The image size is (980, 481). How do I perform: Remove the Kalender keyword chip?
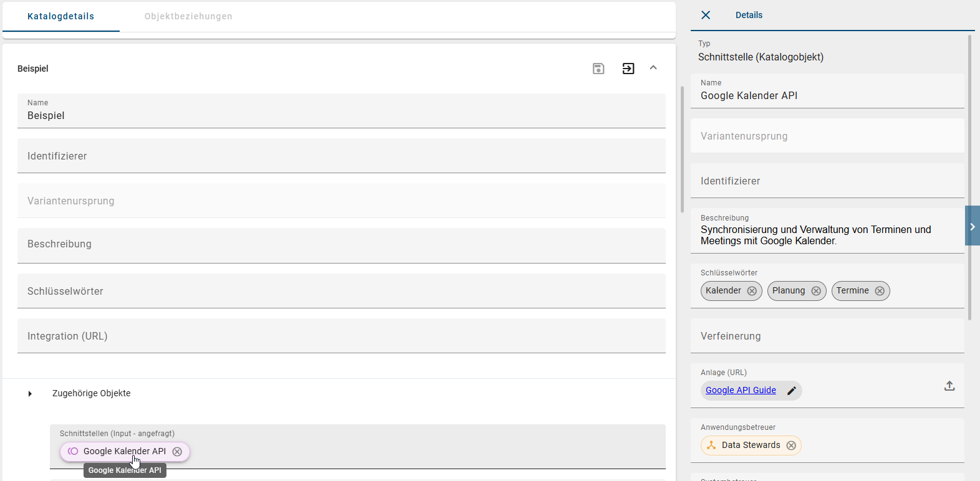[x=752, y=291]
